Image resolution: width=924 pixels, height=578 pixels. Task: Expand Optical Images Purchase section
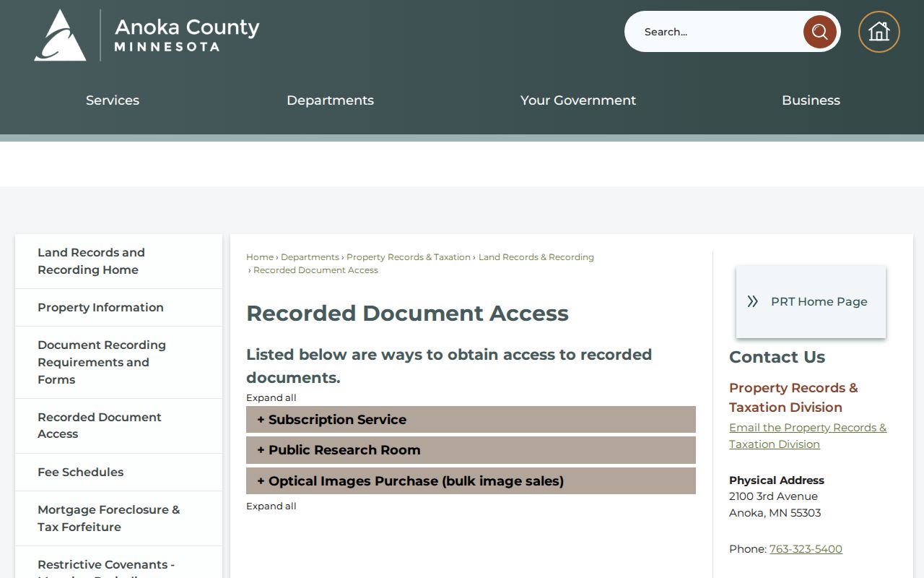(471, 481)
